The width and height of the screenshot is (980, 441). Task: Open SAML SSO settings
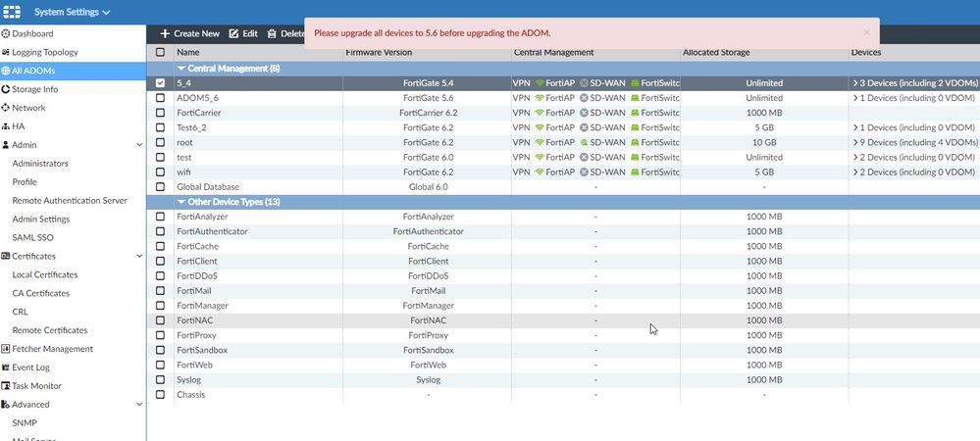click(32, 237)
